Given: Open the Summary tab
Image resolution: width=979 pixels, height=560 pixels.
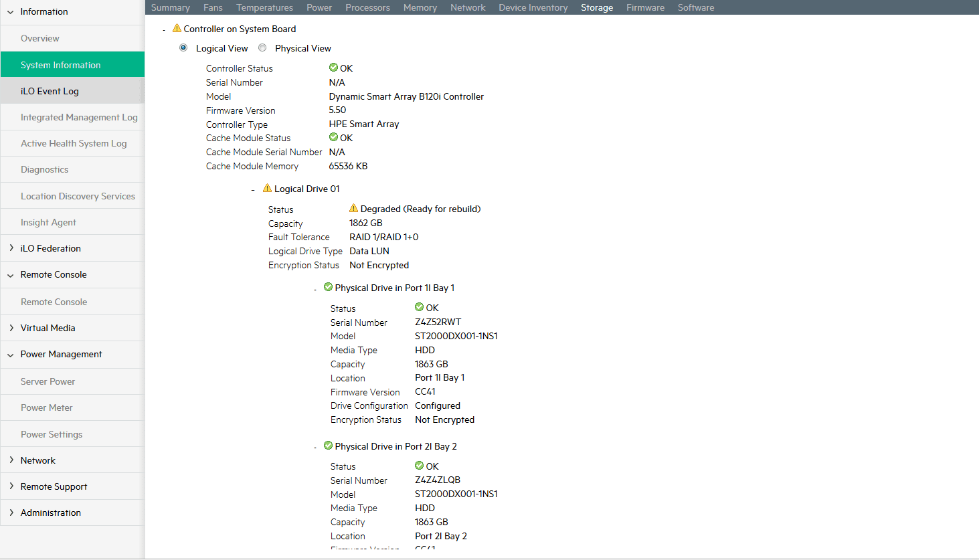Looking at the screenshot, I should (171, 7).
